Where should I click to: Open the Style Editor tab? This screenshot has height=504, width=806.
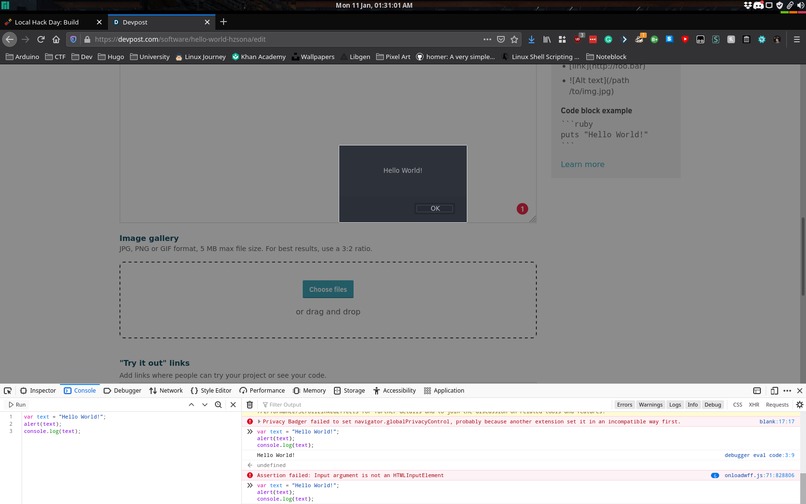[211, 391]
